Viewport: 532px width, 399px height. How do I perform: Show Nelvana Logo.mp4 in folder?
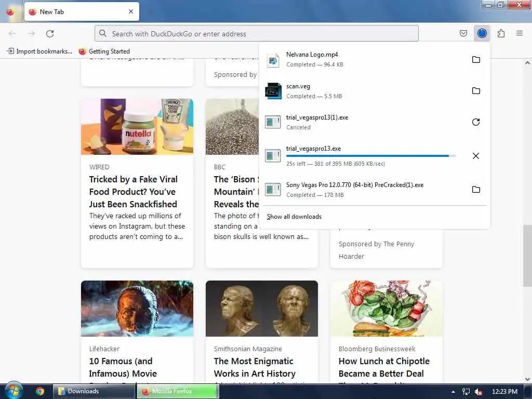coord(476,60)
